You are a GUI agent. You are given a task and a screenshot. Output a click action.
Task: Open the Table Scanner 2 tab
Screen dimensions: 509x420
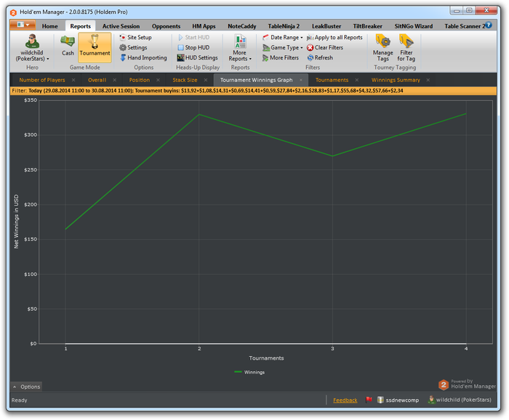click(x=465, y=26)
